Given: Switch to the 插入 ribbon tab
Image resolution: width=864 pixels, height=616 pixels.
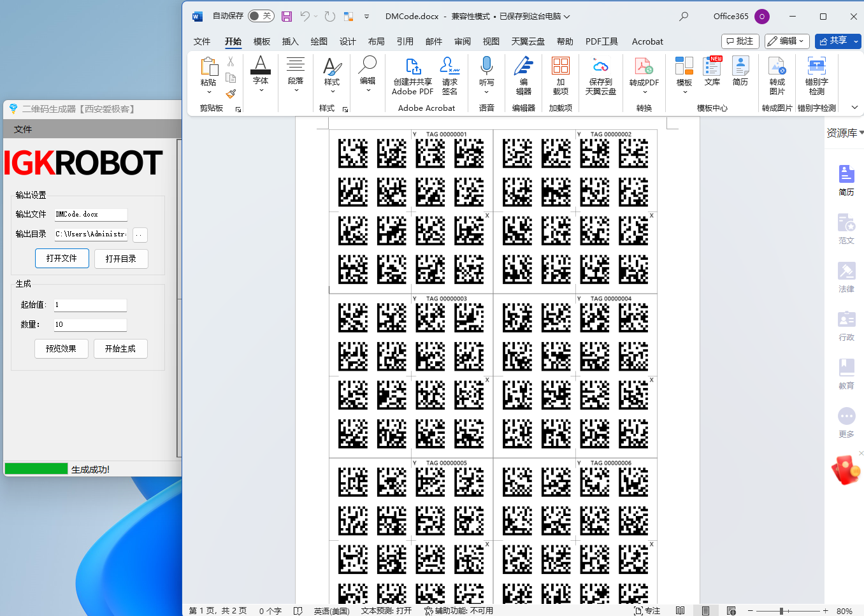Looking at the screenshot, I should [290, 41].
